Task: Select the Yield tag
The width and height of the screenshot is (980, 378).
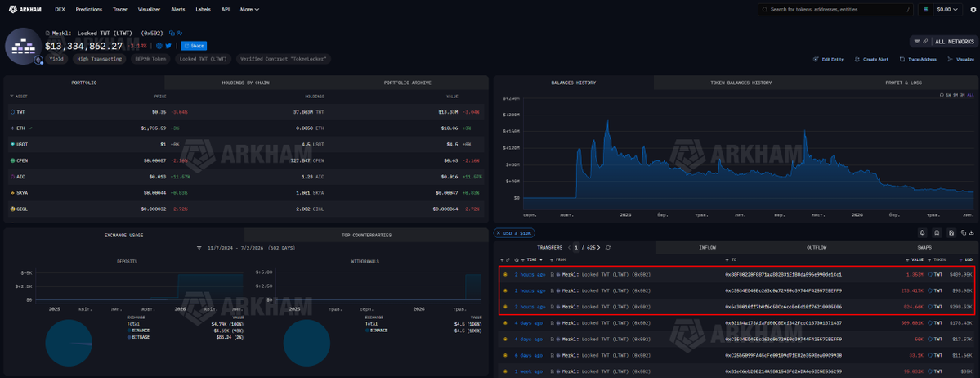Action: tap(57, 59)
